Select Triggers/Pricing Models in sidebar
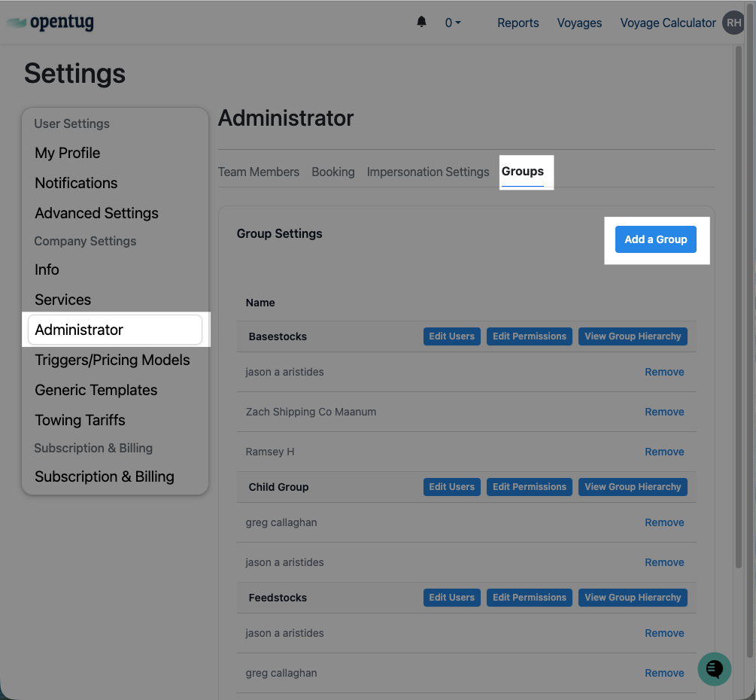Screen dimensions: 756x700 click(112, 360)
